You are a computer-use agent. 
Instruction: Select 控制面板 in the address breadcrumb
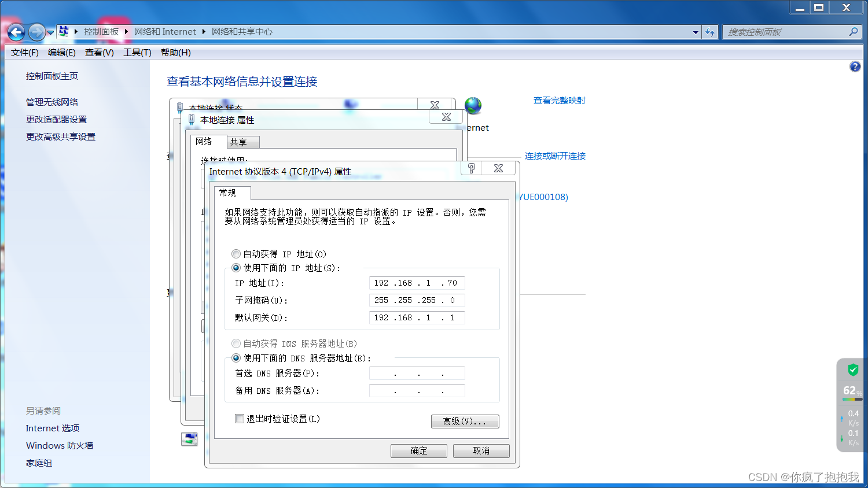click(x=101, y=32)
